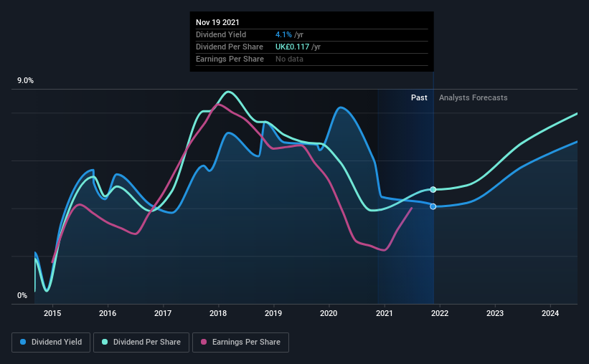Click the Earnings Per Share row label in tooltip

point(230,59)
